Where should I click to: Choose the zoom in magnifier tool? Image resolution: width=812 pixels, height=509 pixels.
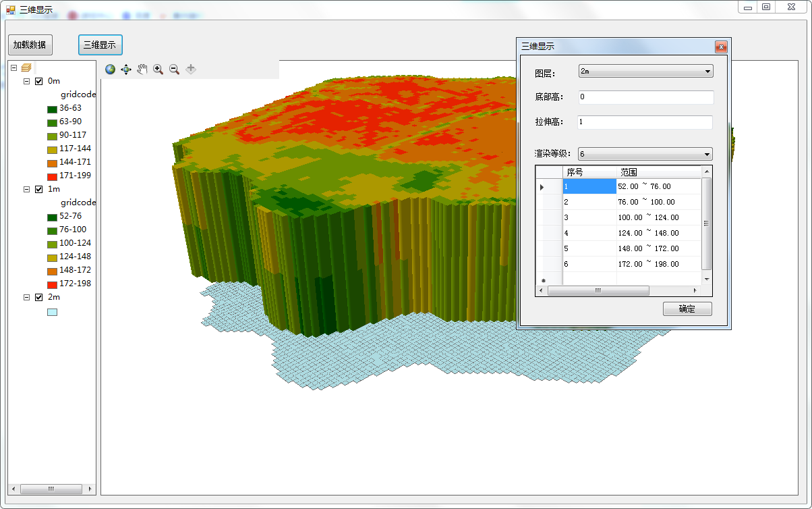pyautogui.click(x=158, y=69)
